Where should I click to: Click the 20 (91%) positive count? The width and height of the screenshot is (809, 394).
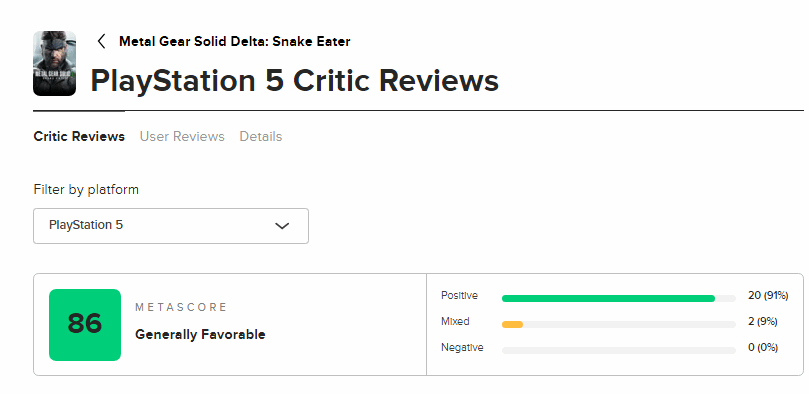(x=768, y=296)
